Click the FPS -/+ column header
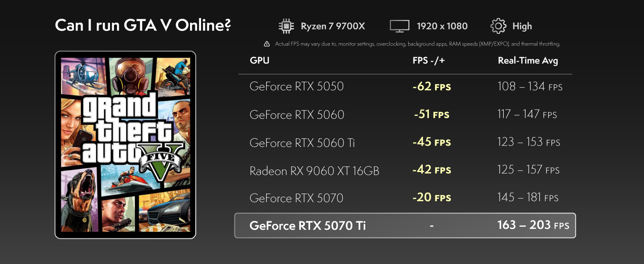 click(x=429, y=60)
